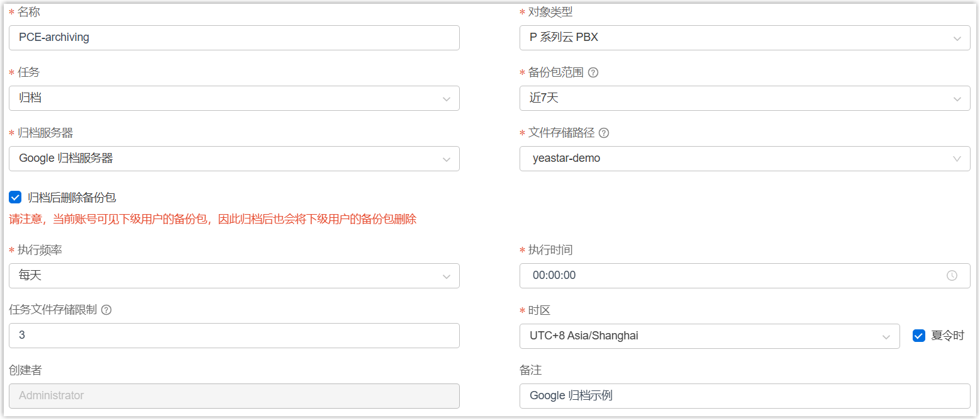This screenshot has width=980, height=420.
Task: Click the disabled 创建者 Administrator field
Action: [234, 396]
